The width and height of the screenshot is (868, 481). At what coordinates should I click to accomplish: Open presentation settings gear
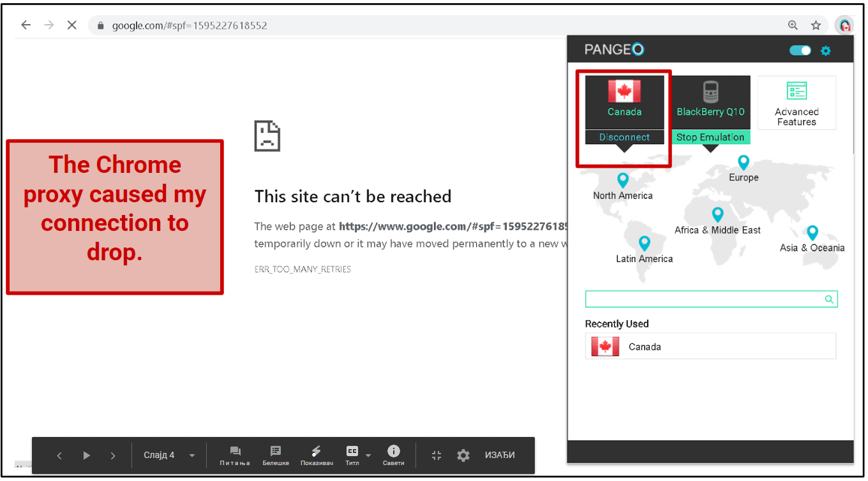click(x=463, y=455)
